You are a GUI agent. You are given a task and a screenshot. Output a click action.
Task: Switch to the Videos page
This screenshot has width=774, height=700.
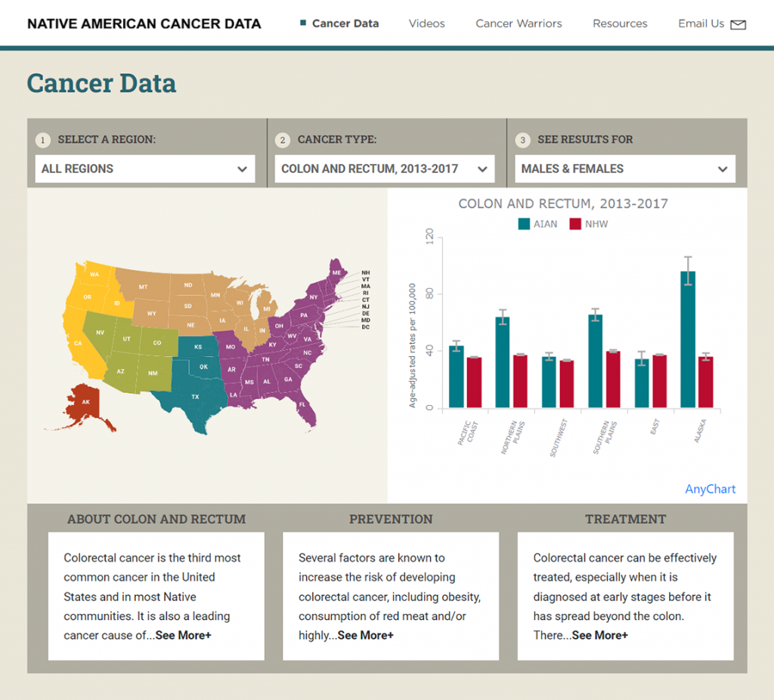pyautogui.click(x=426, y=23)
